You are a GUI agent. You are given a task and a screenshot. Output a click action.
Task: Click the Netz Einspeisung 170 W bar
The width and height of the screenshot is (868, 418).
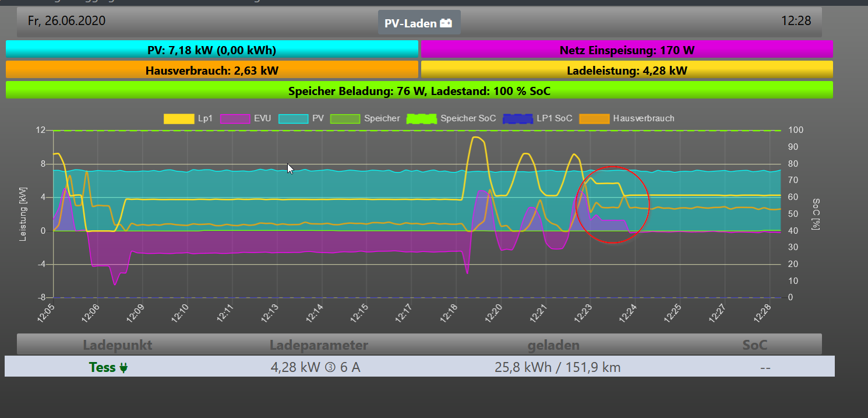tap(626, 50)
